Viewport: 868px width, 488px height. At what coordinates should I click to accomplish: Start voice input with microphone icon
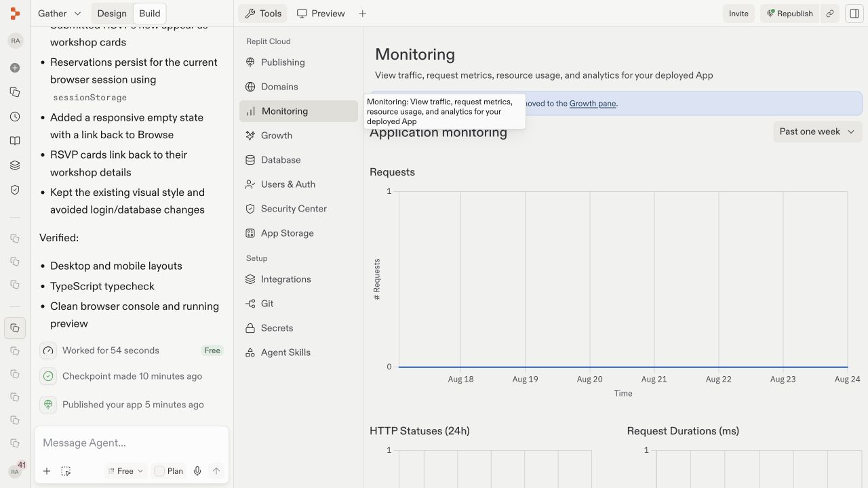pos(197,471)
